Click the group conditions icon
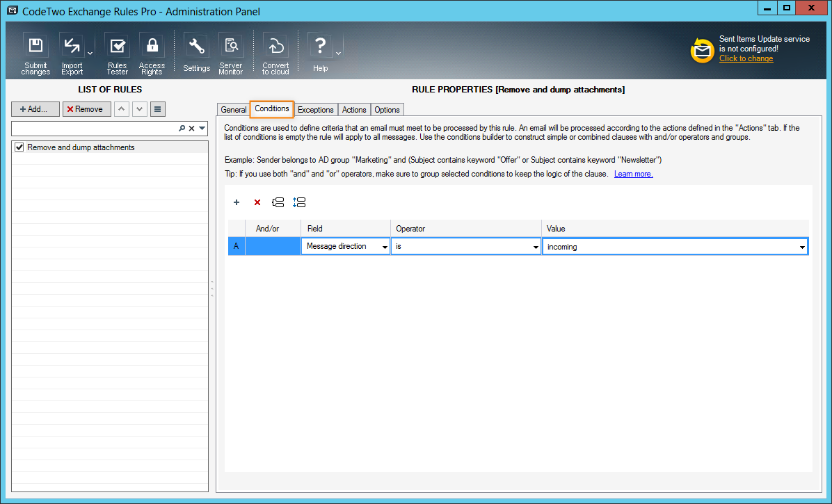The height and width of the screenshot is (504, 832). [x=278, y=202]
